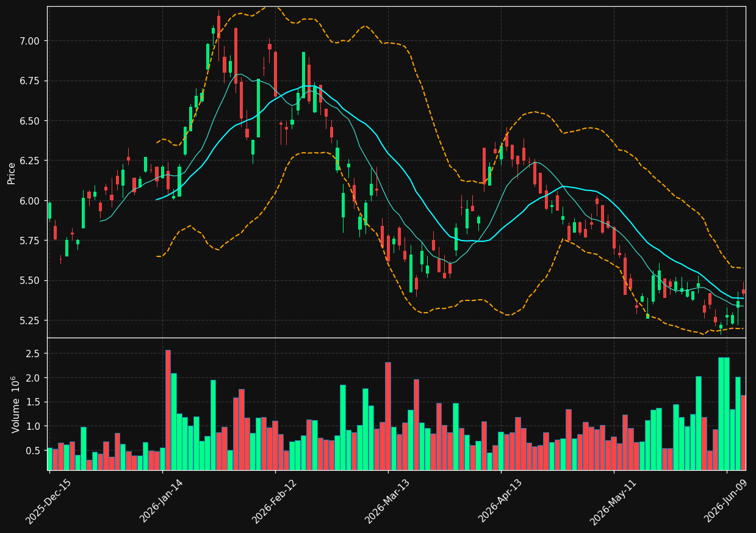Click the 2026-Jun-09 date label
This screenshot has height=533, width=756.
(725, 501)
